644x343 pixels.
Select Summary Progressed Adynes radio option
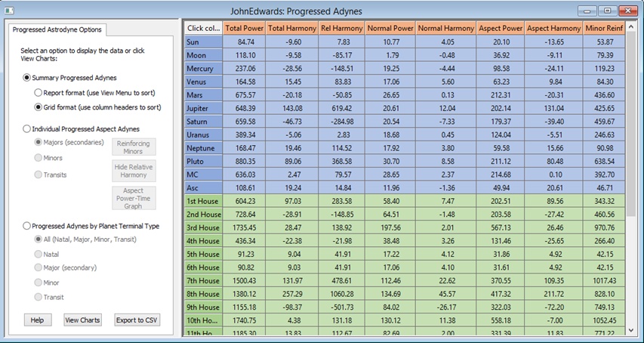coord(27,77)
